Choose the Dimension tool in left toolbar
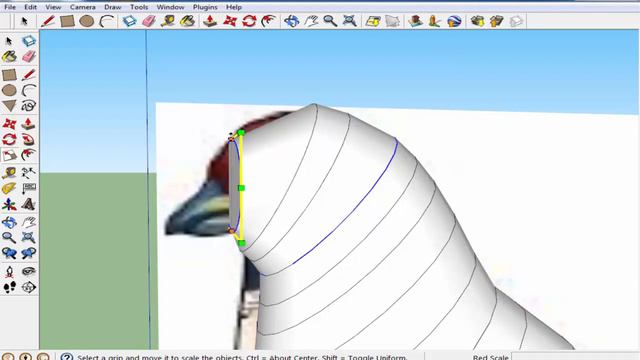Screen dimensions: 640x360 pyautogui.click(x=29, y=173)
